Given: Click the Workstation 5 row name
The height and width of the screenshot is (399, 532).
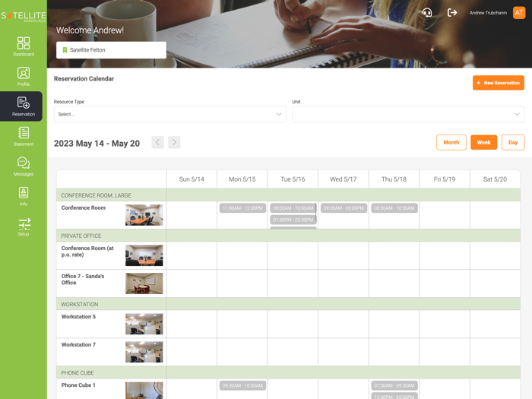Looking at the screenshot, I should 78,317.
